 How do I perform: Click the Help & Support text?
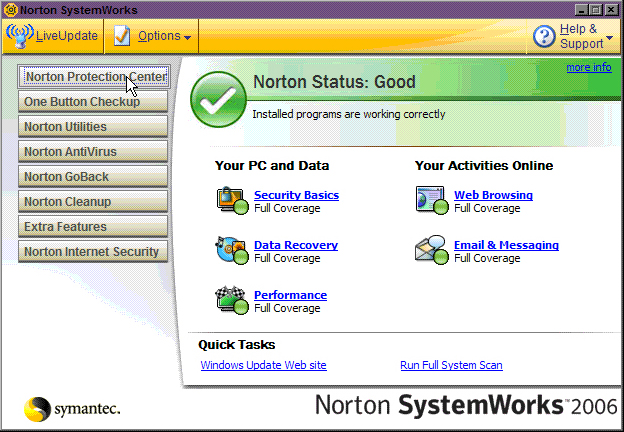[582, 36]
